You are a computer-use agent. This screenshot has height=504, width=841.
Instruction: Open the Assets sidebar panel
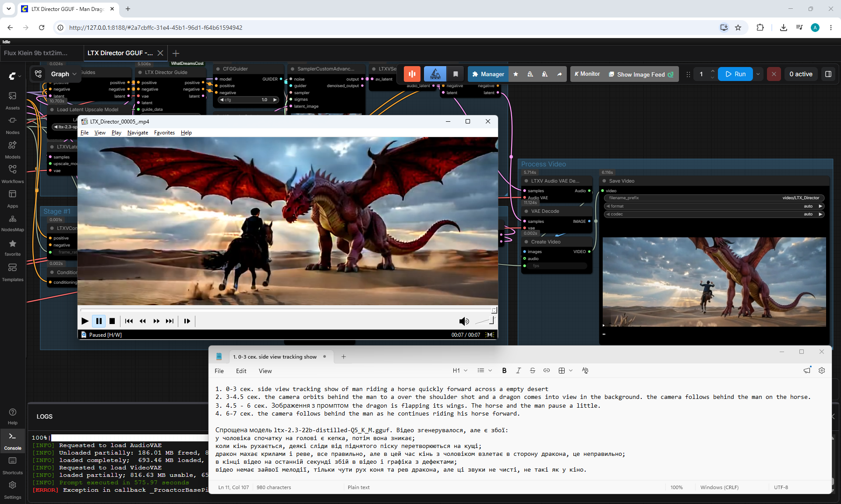coord(12,100)
